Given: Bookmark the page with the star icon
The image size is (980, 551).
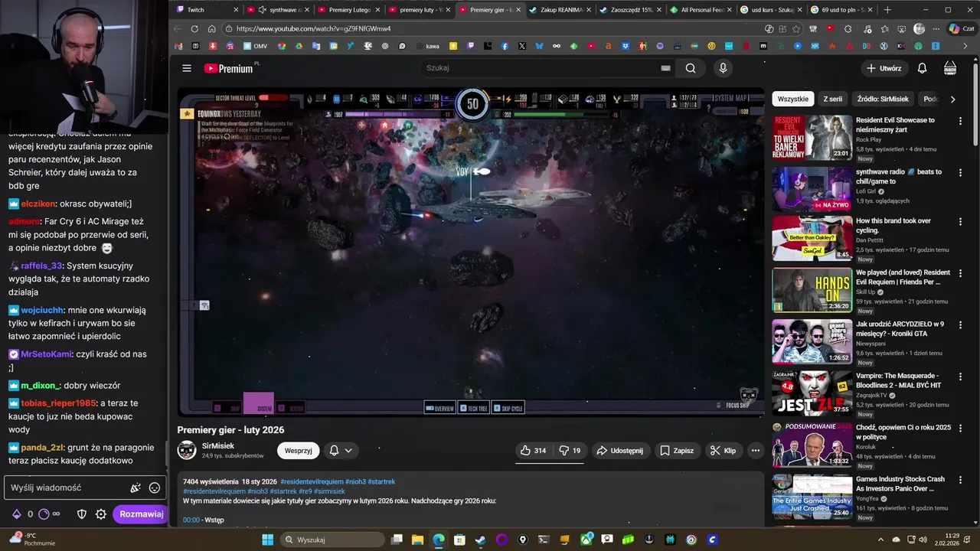Looking at the screenshot, I should 796,29.
